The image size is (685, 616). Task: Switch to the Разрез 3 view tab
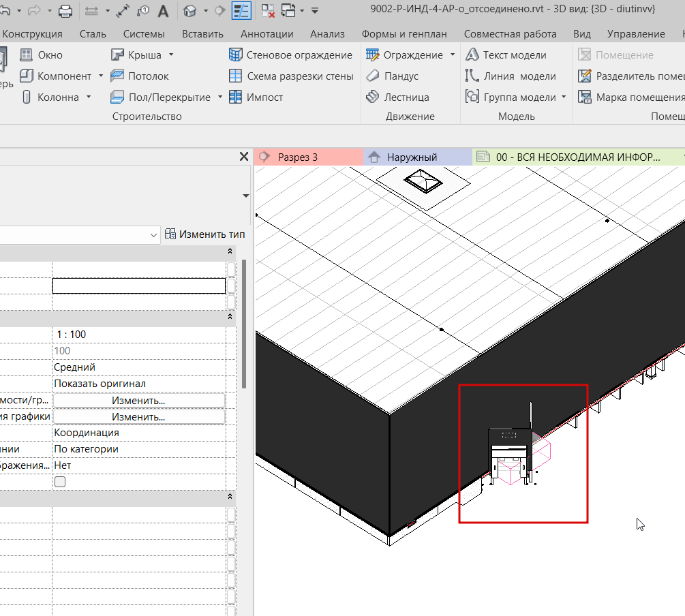click(x=298, y=157)
